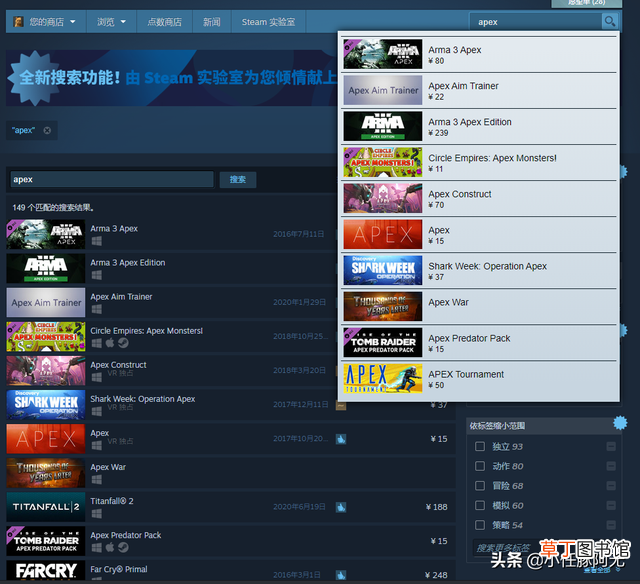Check the 独立 93 tag checkbox
This screenshot has width=640, height=584.
(x=480, y=446)
